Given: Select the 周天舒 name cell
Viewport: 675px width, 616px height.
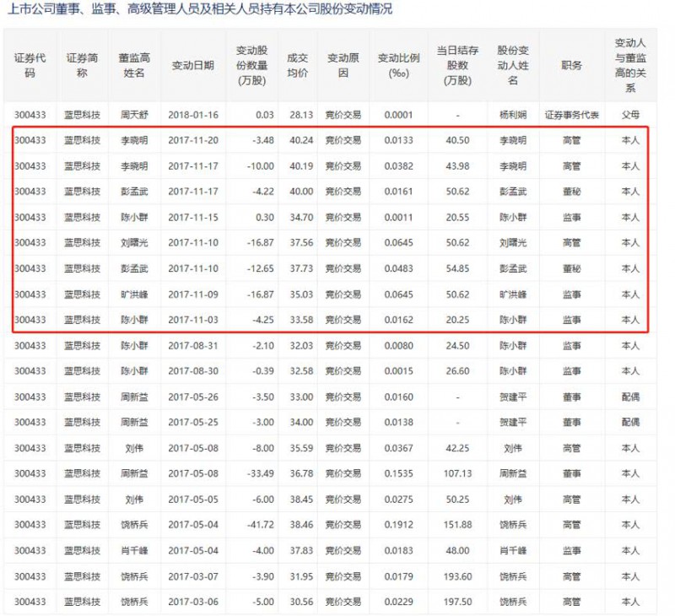Looking at the screenshot, I should pyautogui.click(x=135, y=112).
